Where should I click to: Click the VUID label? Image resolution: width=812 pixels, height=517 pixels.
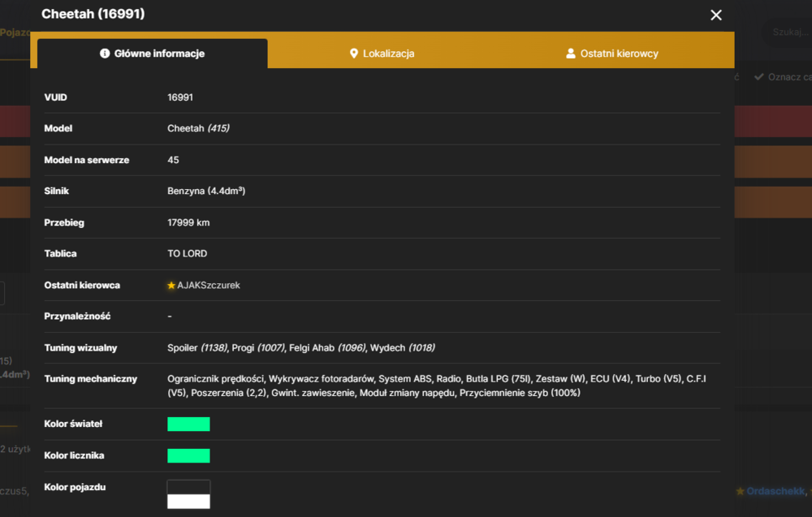(55, 97)
